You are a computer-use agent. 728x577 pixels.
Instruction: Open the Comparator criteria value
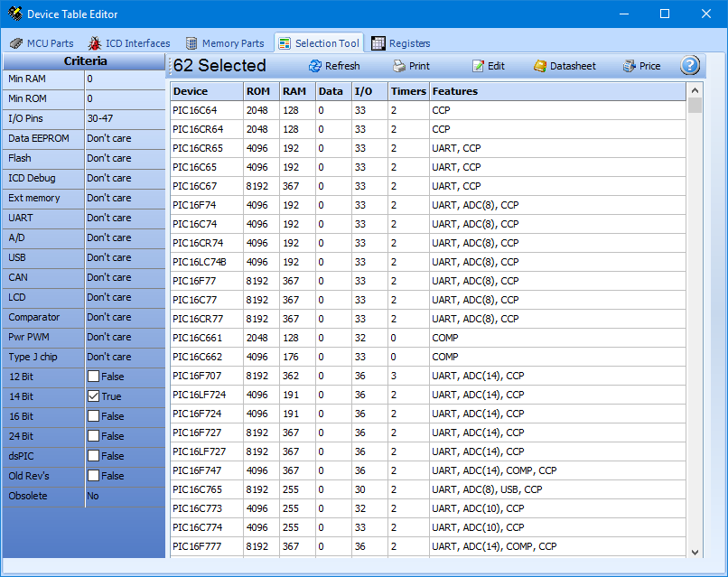[x=126, y=317]
